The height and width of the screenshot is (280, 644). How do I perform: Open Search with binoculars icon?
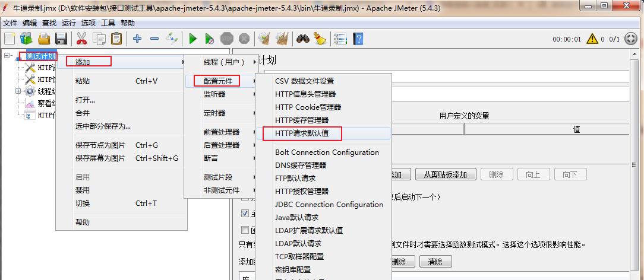pos(303,39)
